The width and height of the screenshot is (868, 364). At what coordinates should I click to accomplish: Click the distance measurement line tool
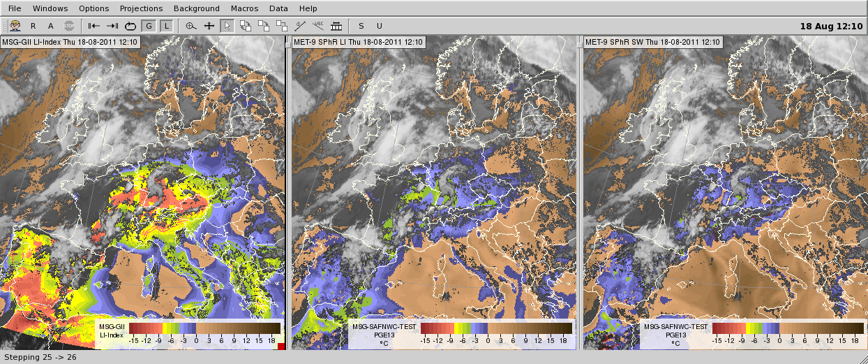click(x=300, y=26)
